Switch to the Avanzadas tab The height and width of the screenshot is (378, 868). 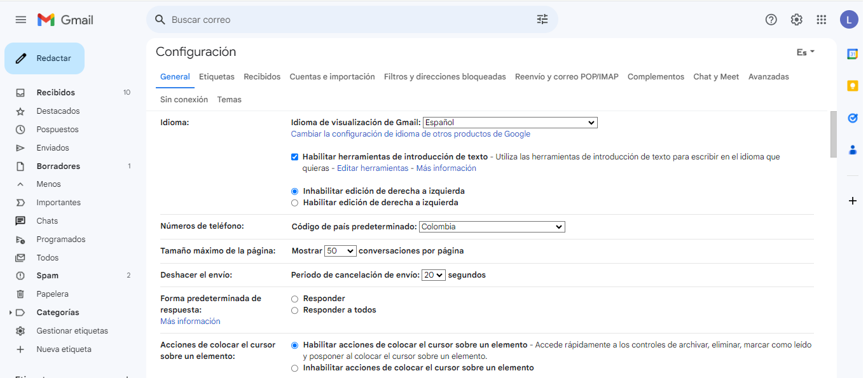[x=768, y=77]
